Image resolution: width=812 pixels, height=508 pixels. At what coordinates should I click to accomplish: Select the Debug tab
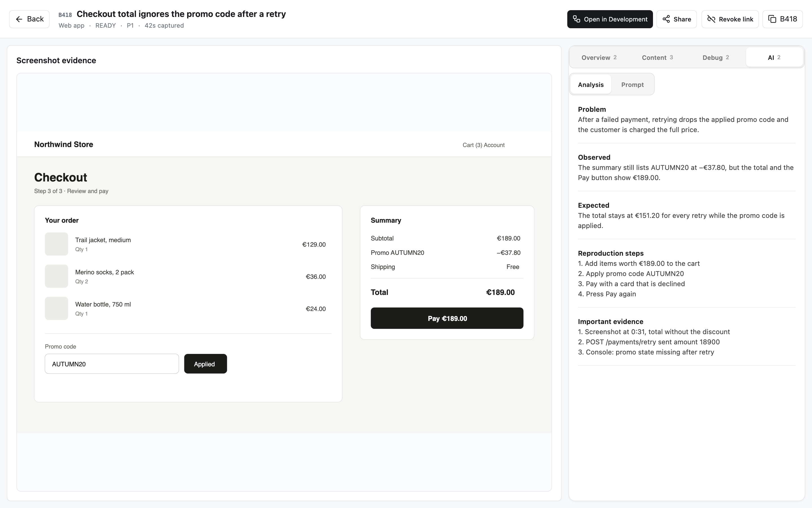coord(716,58)
